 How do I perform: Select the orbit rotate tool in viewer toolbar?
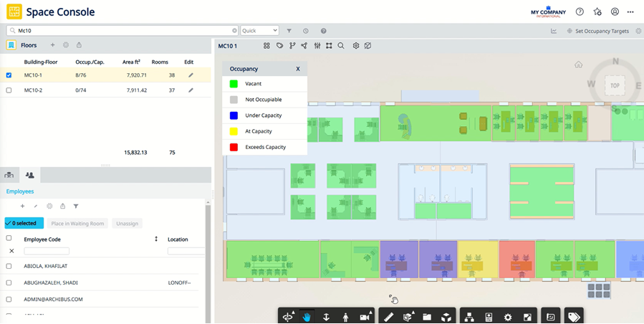pyautogui.click(x=288, y=317)
